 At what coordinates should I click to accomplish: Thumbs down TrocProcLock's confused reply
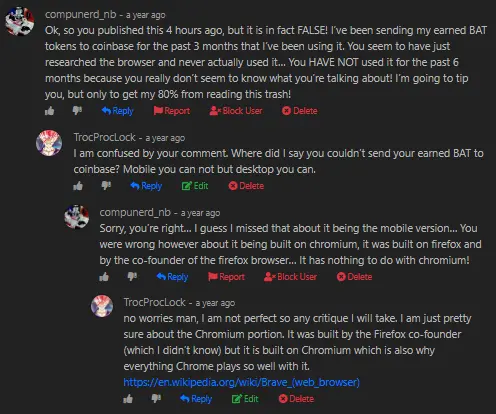point(106,186)
